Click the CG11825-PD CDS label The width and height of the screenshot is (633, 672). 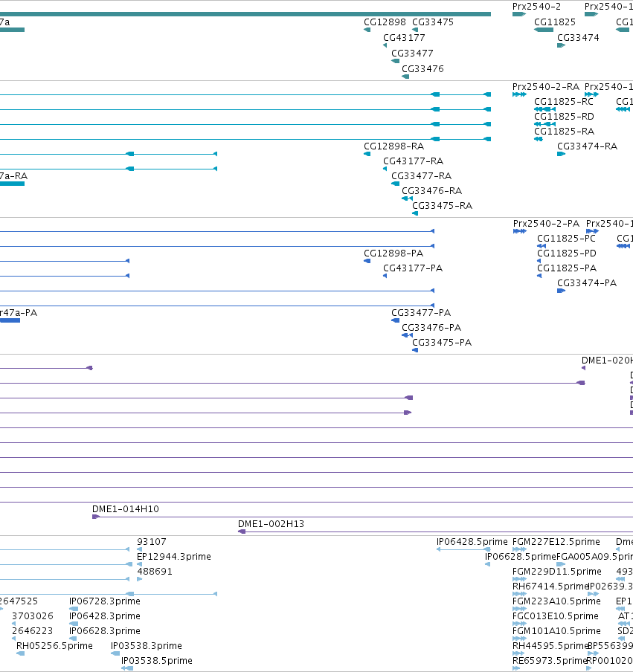click(567, 253)
